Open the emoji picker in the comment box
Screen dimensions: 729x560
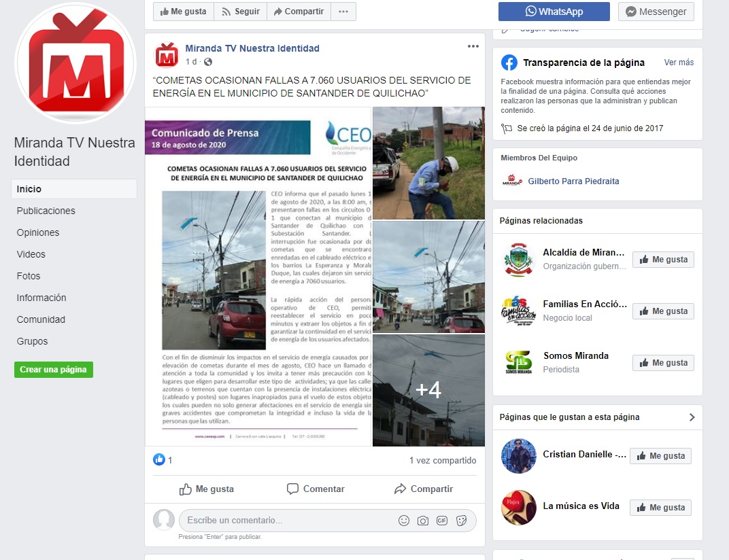click(403, 521)
